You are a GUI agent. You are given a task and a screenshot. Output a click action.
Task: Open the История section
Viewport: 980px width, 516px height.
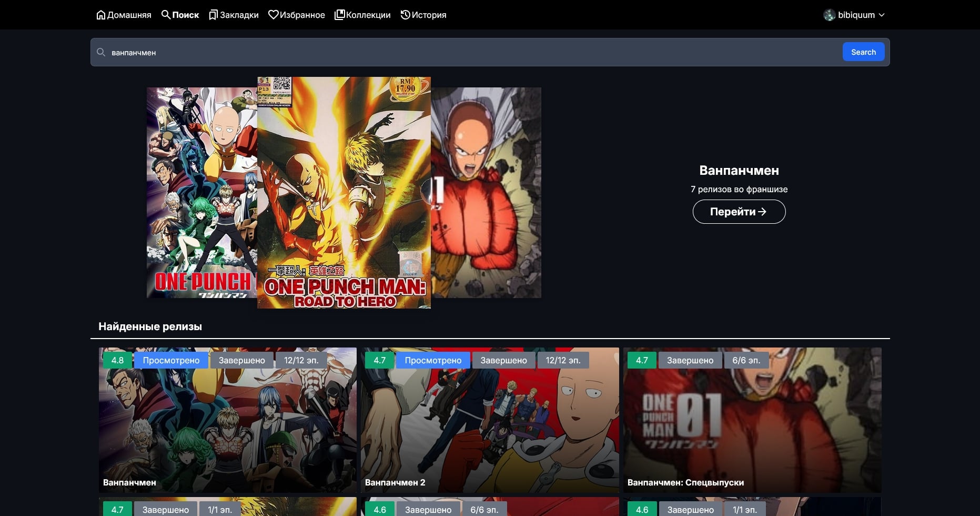tap(423, 15)
